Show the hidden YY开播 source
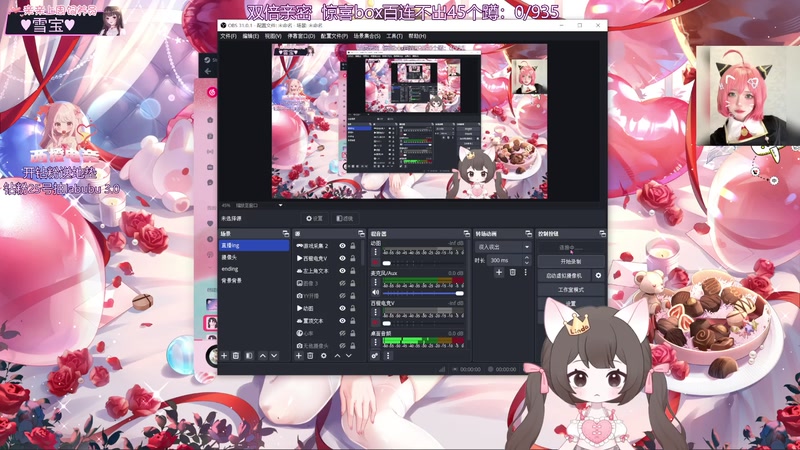 (342, 296)
